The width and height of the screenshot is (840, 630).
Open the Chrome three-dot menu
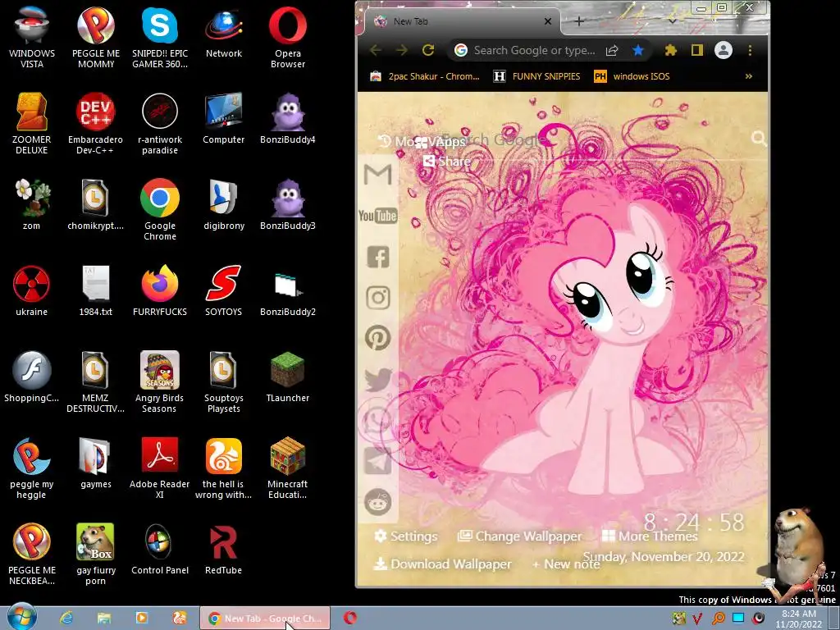tap(750, 50)
